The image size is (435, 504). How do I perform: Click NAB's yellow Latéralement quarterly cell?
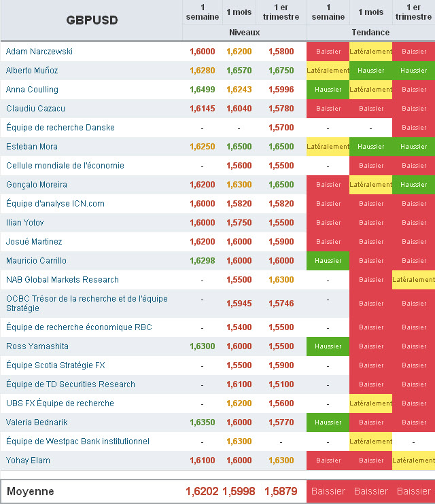pos(414,280)
